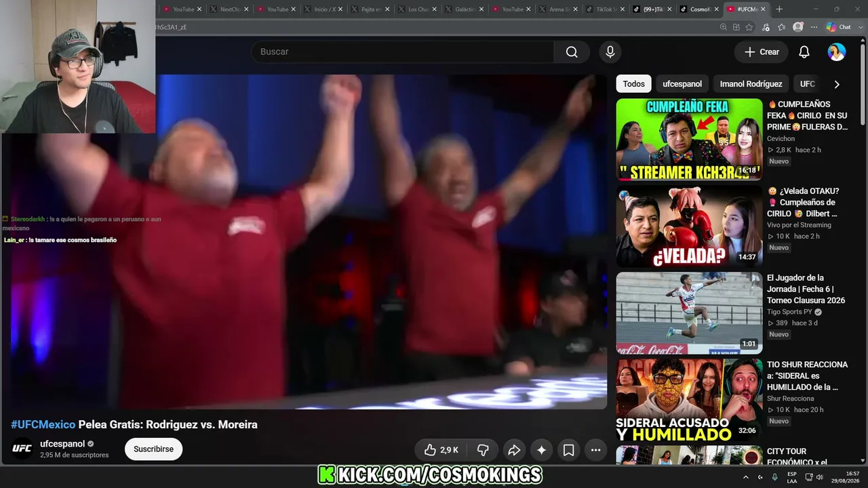Screen dimensions: 868x488
Task: Open YouTube notifications bell
Action: click(804, 52)
